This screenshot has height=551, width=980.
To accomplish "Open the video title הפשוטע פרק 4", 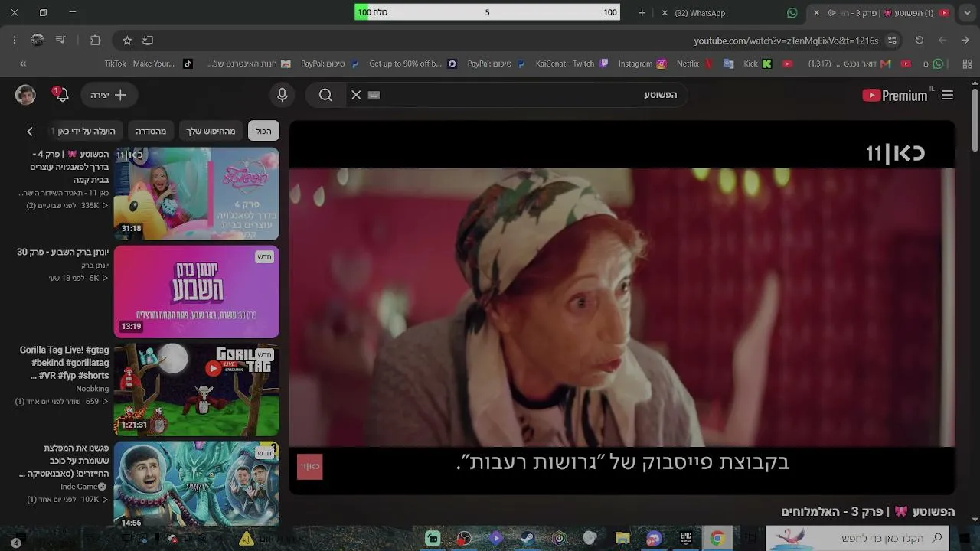I will click(x=70, y=167).
